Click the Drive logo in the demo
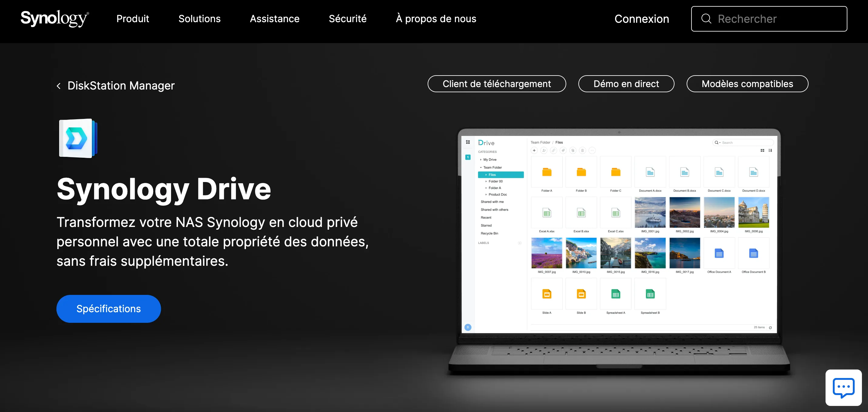This screenshot has width=868, height=412. pyautogui.click(x=486, y=143)
